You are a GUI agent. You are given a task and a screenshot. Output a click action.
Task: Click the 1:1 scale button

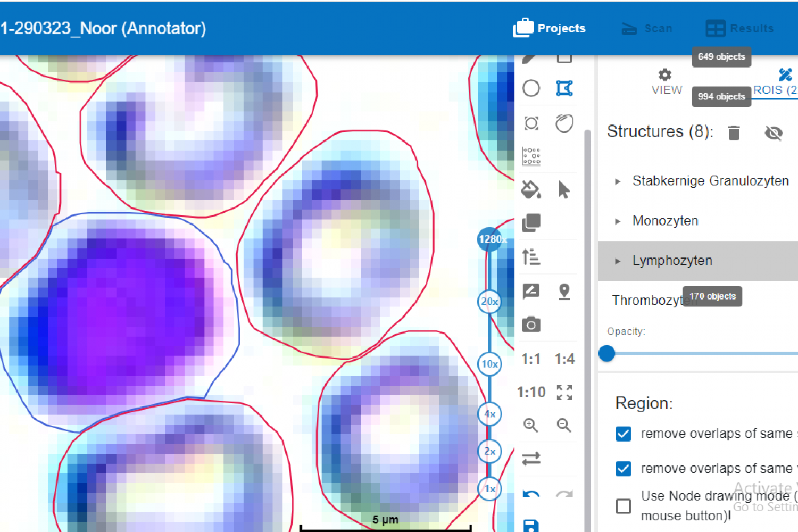click(x=531, y=359)
